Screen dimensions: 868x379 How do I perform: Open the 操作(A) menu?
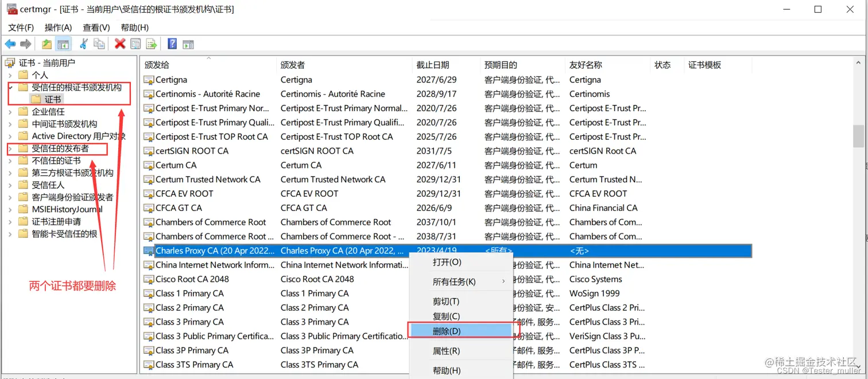click(58, 28)
